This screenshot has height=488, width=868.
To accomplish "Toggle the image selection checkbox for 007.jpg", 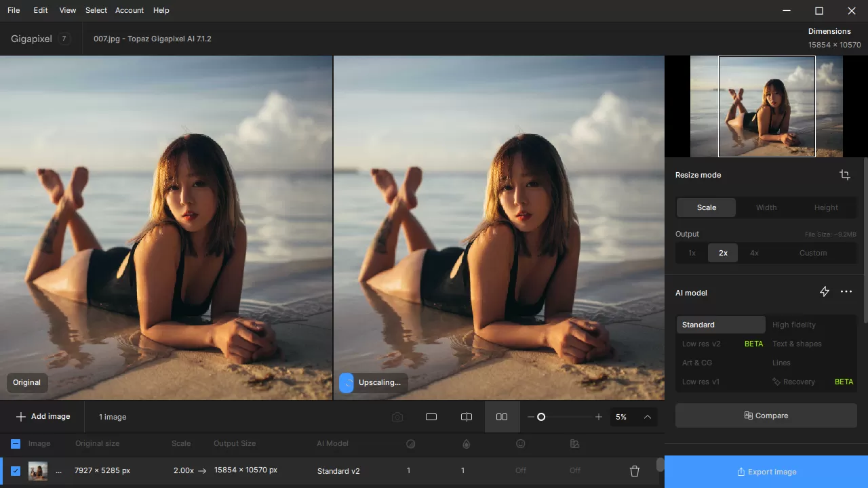I will coord(15,470).
